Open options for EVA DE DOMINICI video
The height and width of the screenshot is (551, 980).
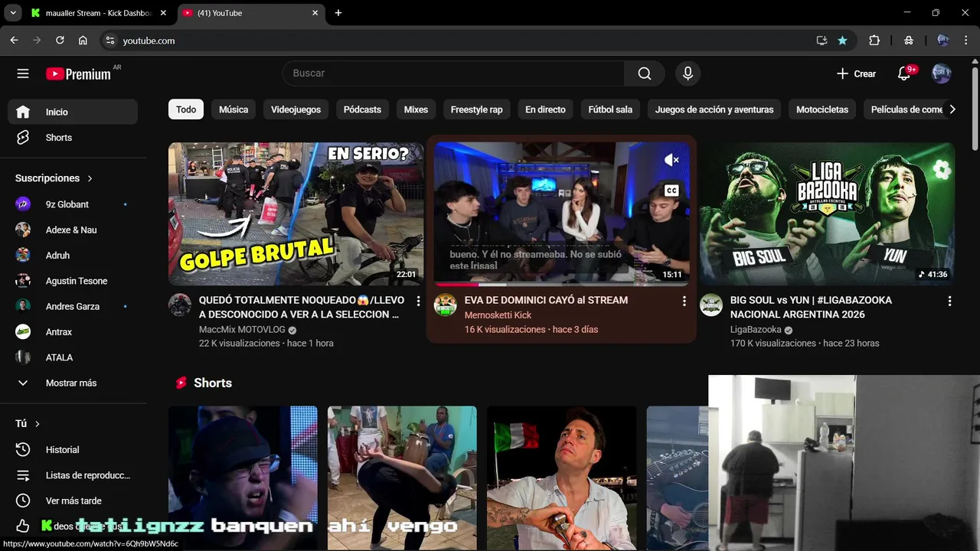(684, 302)
